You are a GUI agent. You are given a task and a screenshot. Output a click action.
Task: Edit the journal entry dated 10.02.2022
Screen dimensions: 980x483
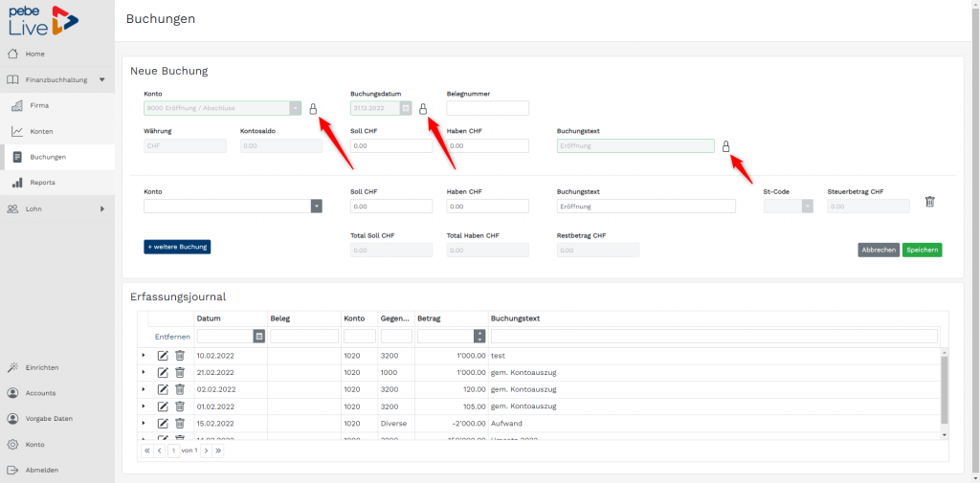tap(163, 356)
